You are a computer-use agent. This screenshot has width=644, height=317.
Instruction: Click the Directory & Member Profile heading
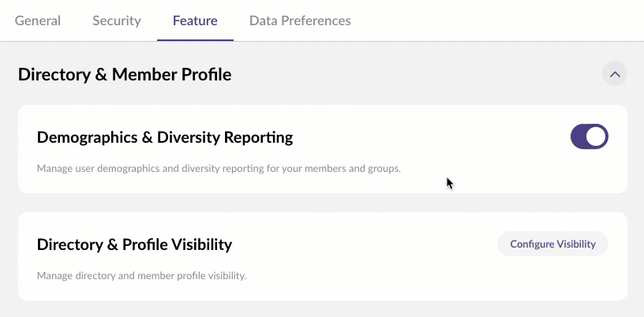[125, 75]
